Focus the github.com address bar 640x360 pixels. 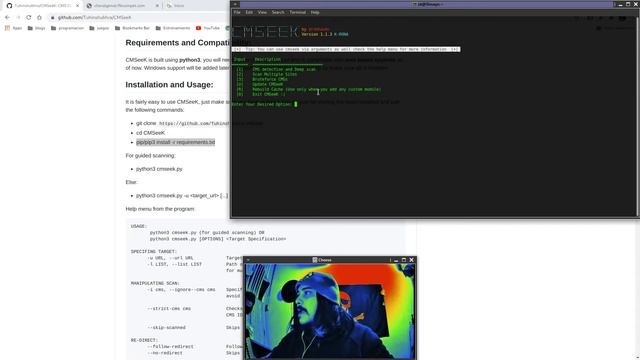pyautogui.click(x=139, y=18)
